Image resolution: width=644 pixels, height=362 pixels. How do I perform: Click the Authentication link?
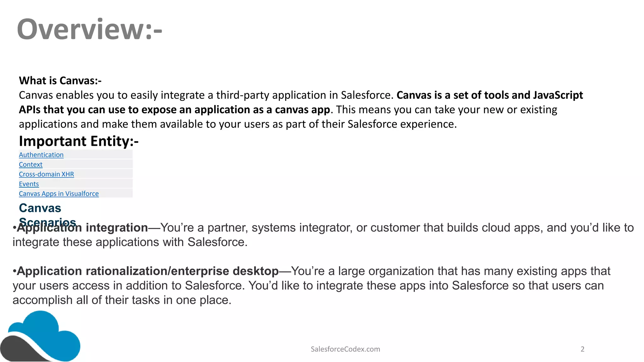pos(41,155)
